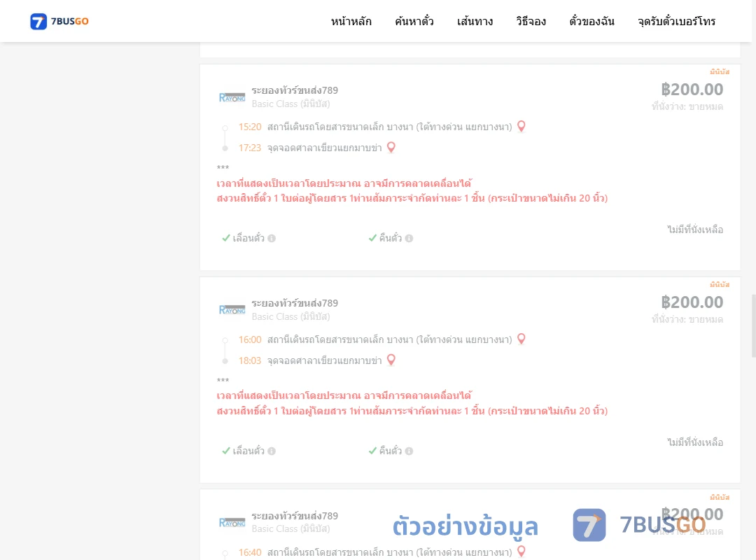
Task: Click Basic Class (มินิบัส) on 16:00 trip
Action: tap(290, 316)
